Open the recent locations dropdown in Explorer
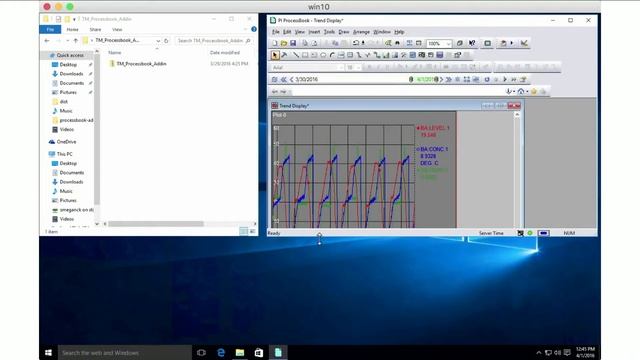Image resolution: width=640 pixels, height=360 pixels. (67, 41)
